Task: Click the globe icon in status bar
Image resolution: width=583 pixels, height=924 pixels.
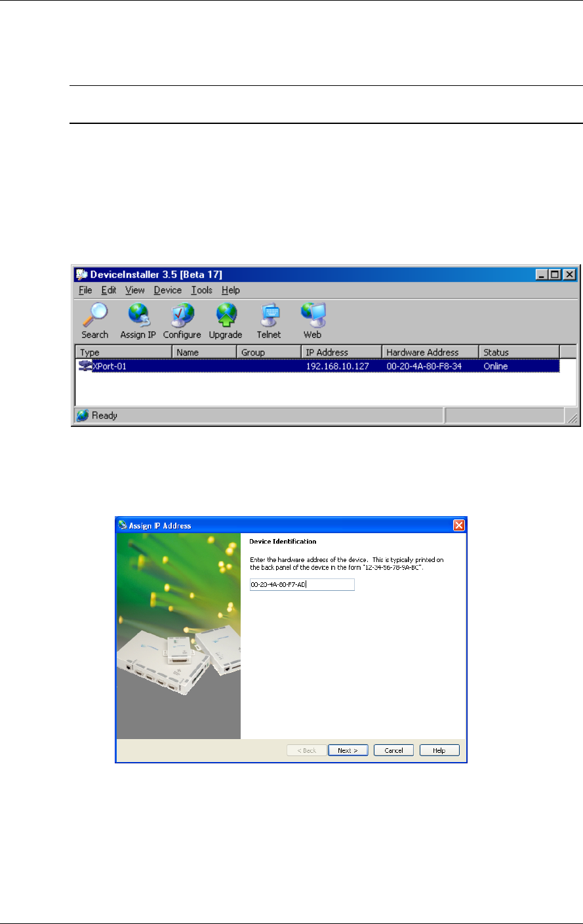Action: coord(83,415)
